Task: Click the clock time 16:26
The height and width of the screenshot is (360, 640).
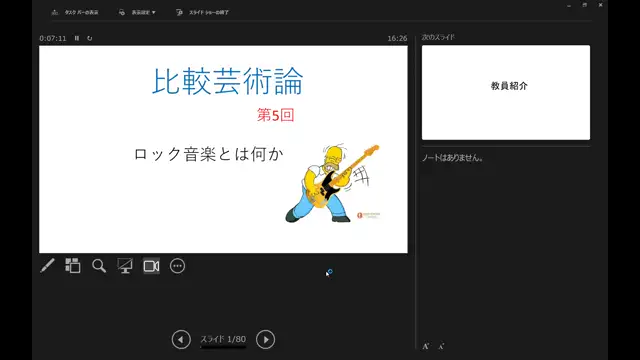Action: 397,38
